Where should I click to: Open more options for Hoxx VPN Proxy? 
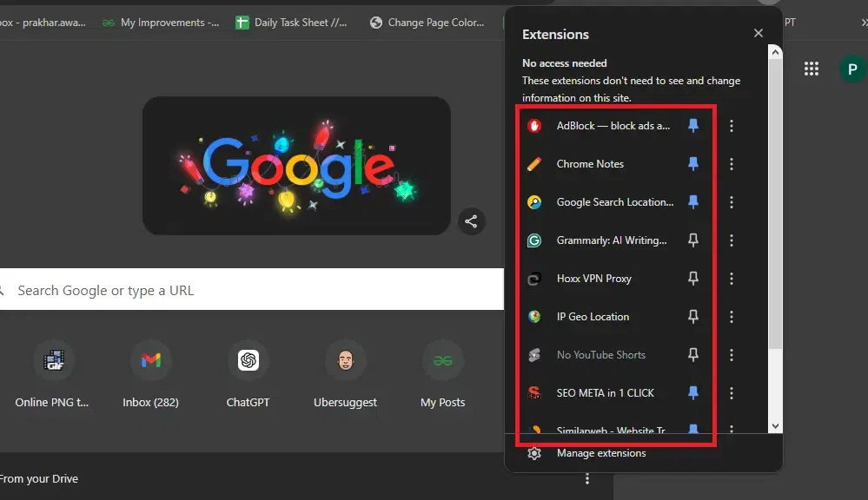(x=732, y=278)
